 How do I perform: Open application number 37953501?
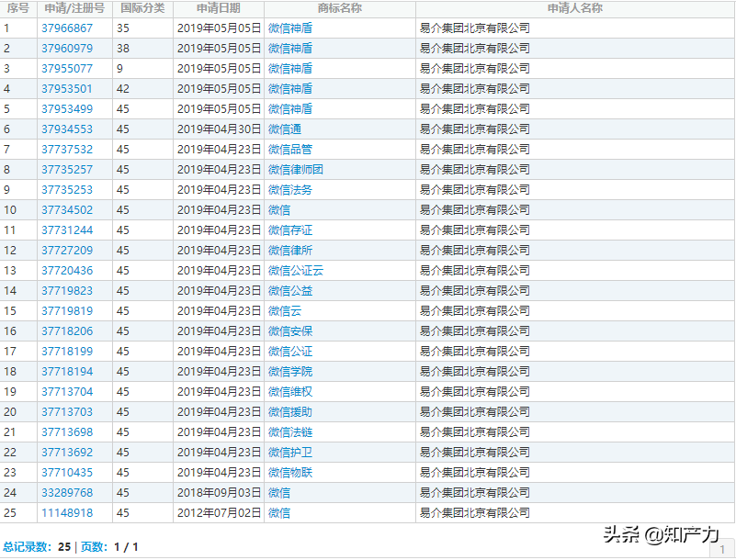[x=67, y=89]
